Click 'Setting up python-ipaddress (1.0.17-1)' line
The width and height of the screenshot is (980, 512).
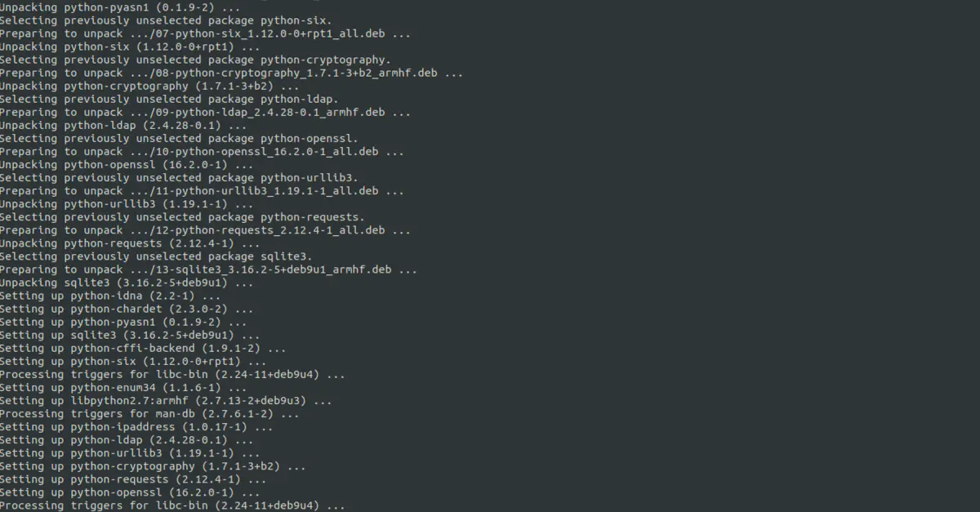(x=136, y=425)
